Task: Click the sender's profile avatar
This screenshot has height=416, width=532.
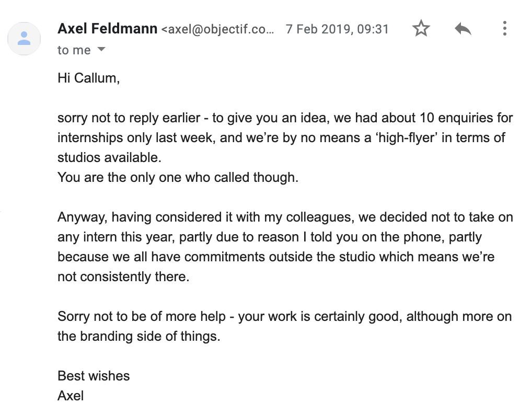Action: pyautogui.click(x=24, y=38)
